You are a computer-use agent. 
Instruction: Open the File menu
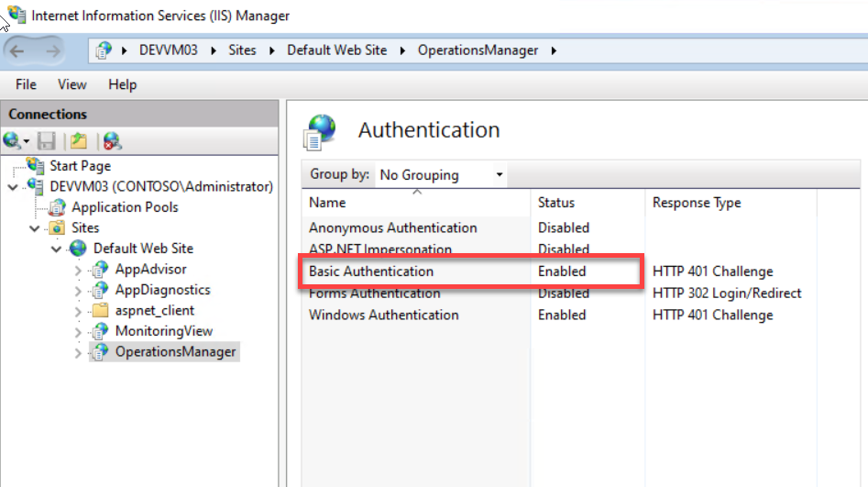[26, 84]
